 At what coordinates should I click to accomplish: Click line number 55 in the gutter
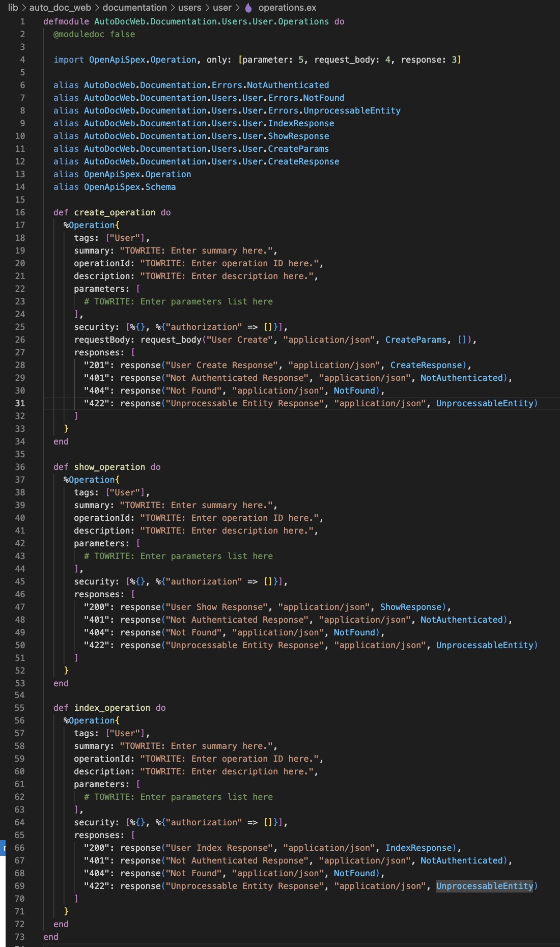coord(20,708)
